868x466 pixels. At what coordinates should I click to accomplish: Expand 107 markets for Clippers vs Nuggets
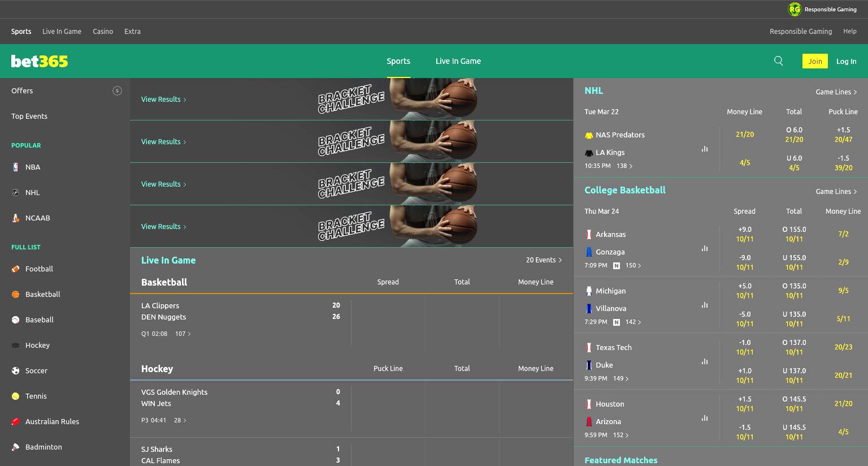point(183,334)
